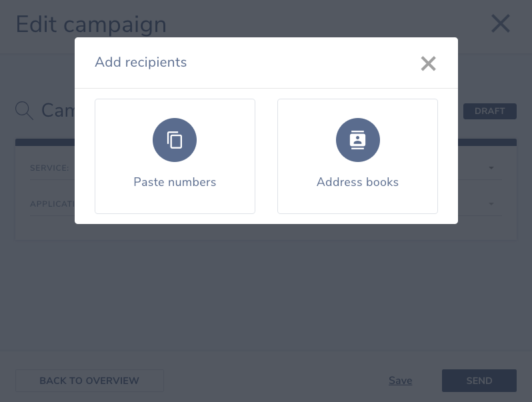Click the Add recipients dialog title
Screen dimensions: 532x402
[x=141, y=63]
